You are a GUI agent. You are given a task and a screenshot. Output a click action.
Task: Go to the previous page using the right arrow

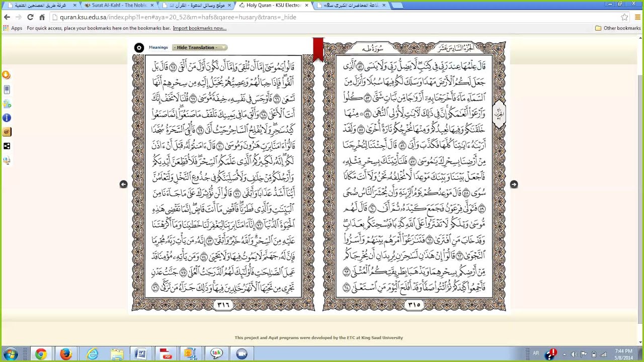pyautogui.click(x=514, y=185)
